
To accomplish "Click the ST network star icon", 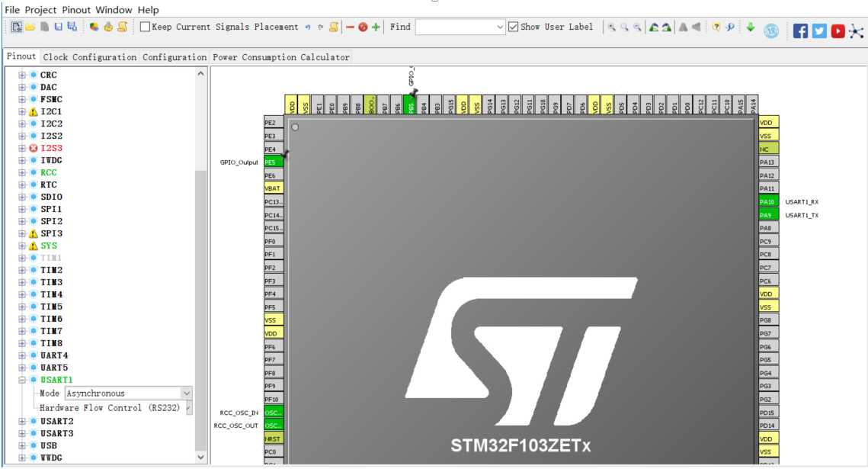I will (x=857, y=31).
